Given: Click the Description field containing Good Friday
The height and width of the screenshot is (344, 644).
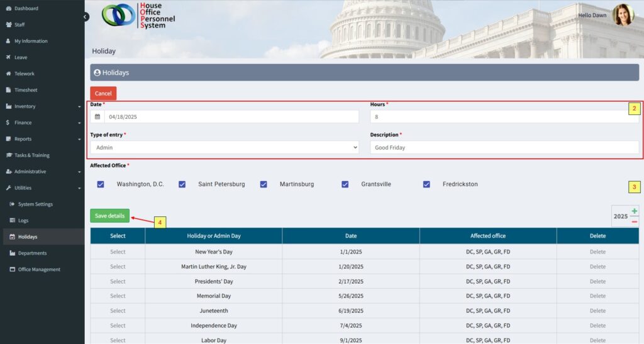Looking at the screenshot, I should 504,147.
